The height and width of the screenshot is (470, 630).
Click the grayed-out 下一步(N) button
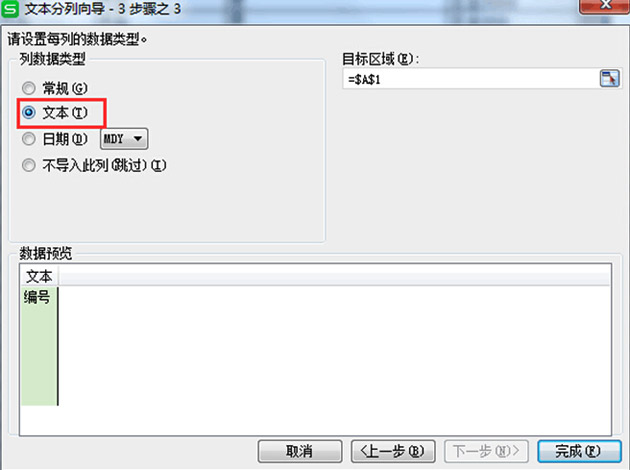pos(486,451)
